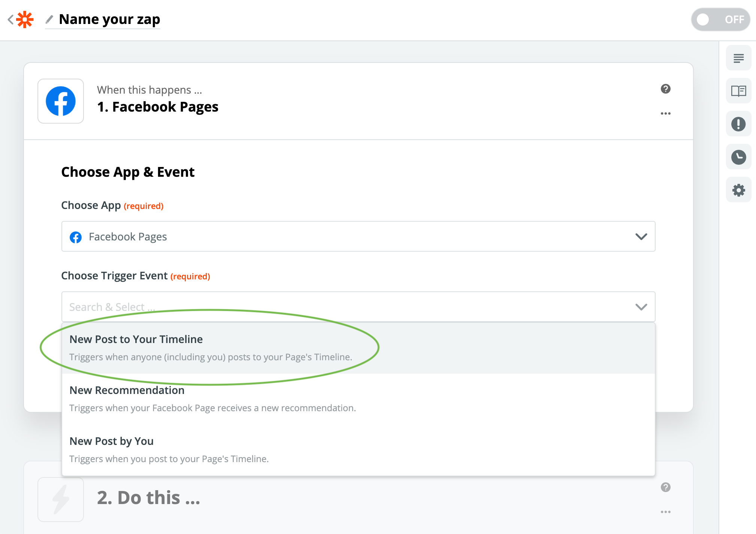The width and height of the screenshot is (756, 534).
Task: Click the pencil edit name icon
Action: 49,19
